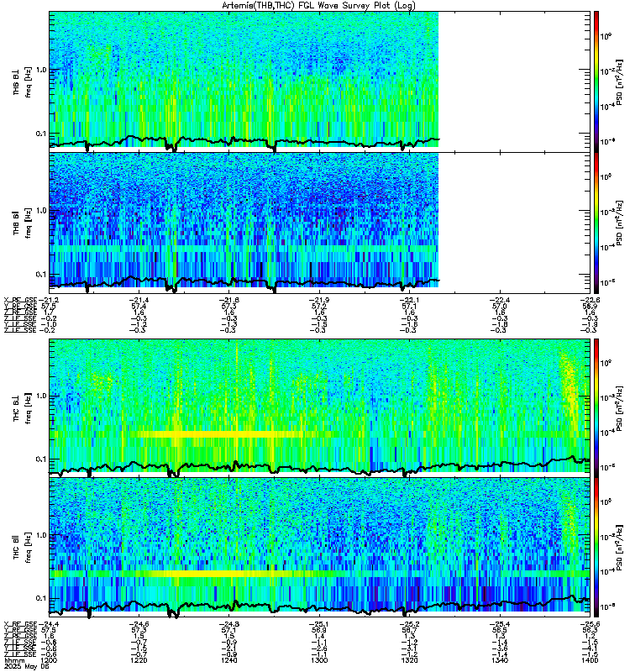Click the time label "1220"

(x=139, y=660)
